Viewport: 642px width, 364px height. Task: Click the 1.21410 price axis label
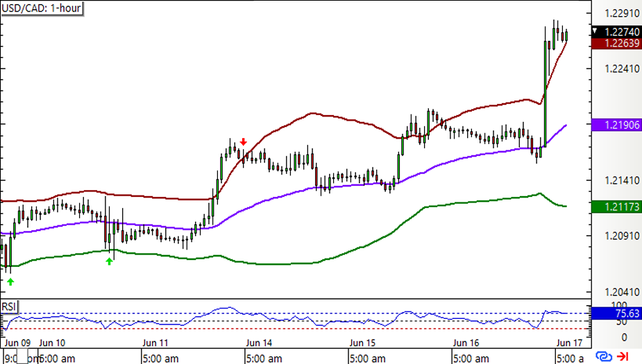pyautogui.click(x=622, y=180)
